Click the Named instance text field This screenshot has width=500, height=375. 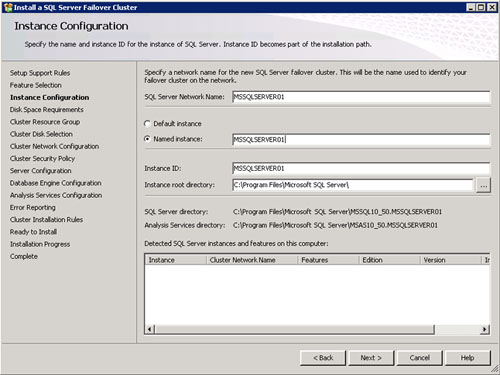click(x=361, y=139)
